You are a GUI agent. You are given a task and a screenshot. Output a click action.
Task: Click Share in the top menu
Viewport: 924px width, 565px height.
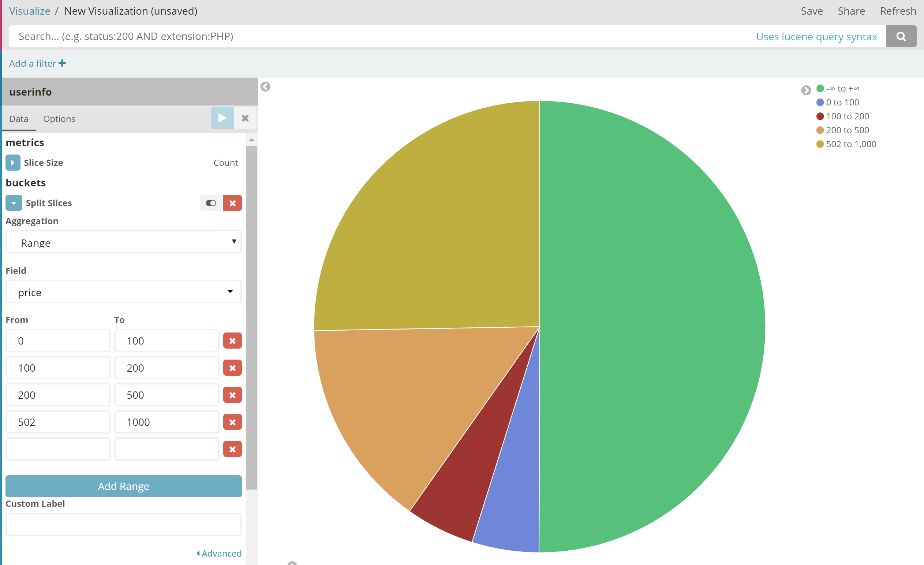pyautogui.click(x=851, y=11)
